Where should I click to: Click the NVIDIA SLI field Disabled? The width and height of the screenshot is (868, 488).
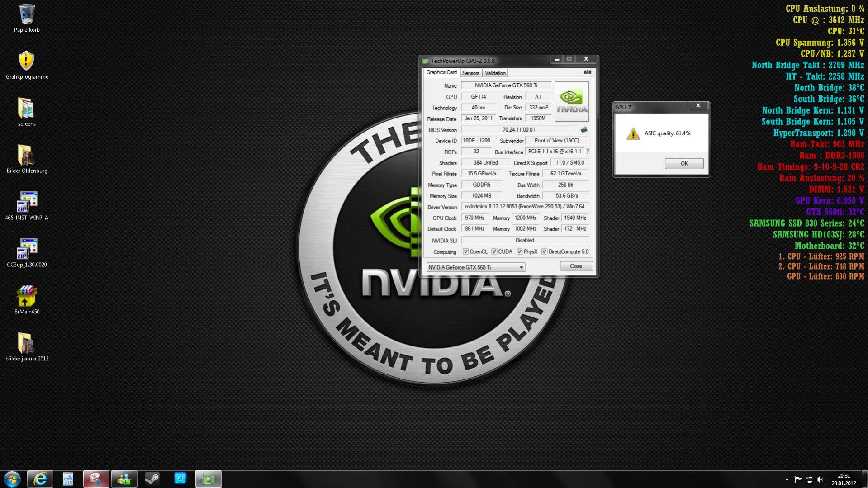(525, 241)
